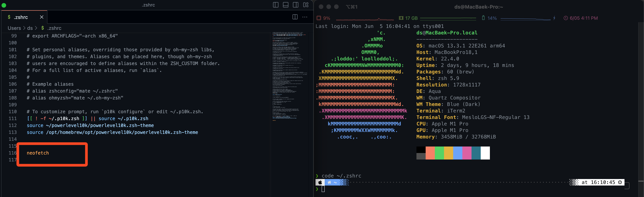Click the Apple logo prompt segment
This screenshot has width=644, height=197.
click(320, 182)
